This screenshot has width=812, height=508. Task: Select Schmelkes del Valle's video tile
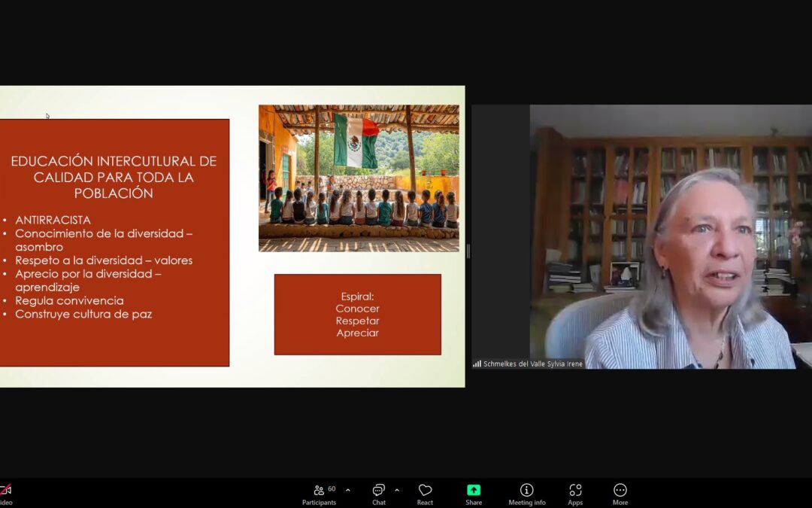coord(673,237)
